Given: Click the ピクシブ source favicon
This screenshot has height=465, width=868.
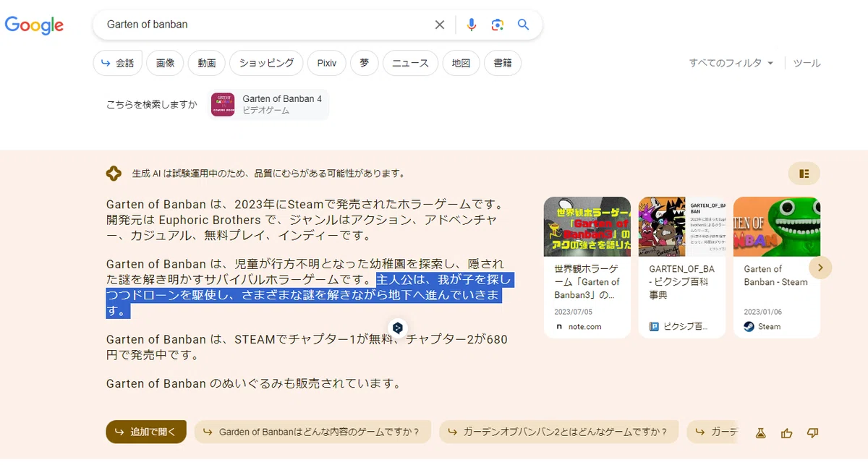Looking at the screenshot, I should tap(654, 327).
